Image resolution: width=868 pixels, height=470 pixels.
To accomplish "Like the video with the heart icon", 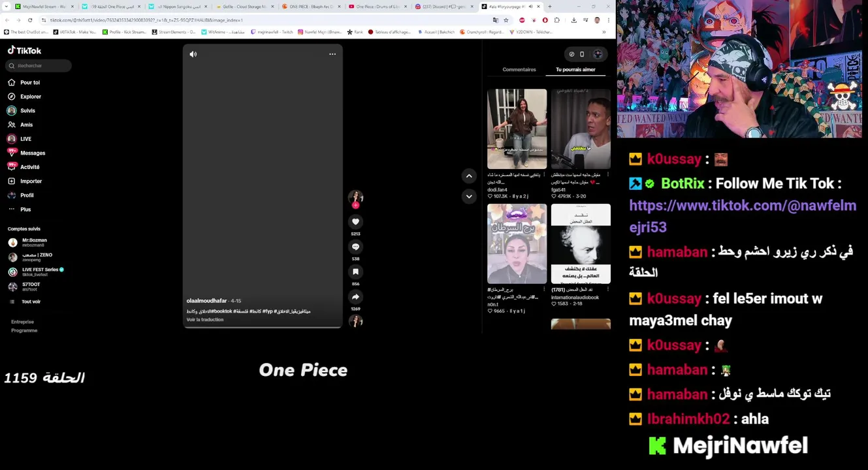I will click(355, 222).
